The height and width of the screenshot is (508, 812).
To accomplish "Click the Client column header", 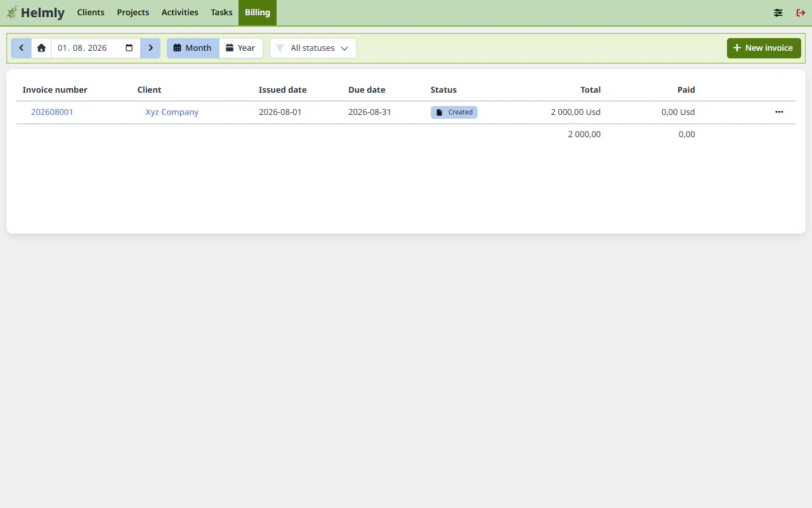I will 150,90.
